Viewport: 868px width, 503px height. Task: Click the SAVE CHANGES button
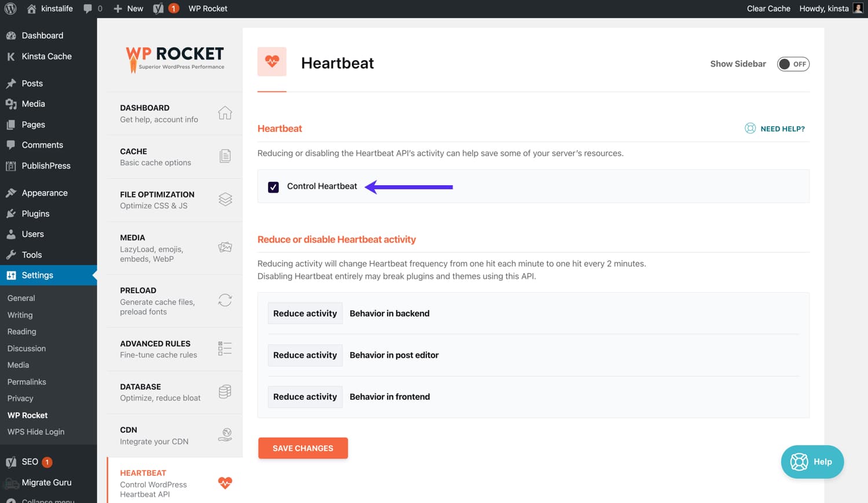tap(303, 448)
